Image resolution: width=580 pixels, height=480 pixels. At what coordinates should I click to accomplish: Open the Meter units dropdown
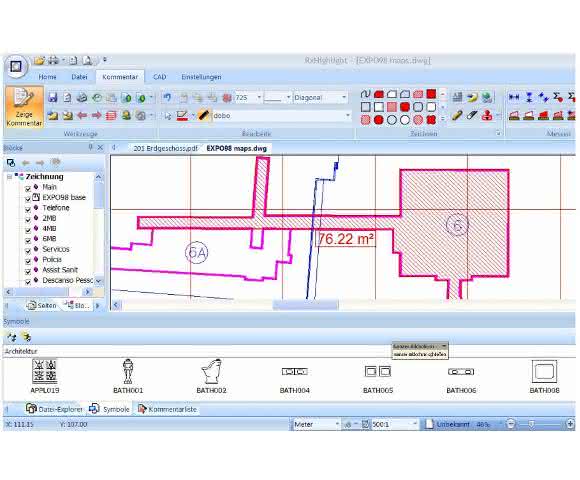click(337, 424)
